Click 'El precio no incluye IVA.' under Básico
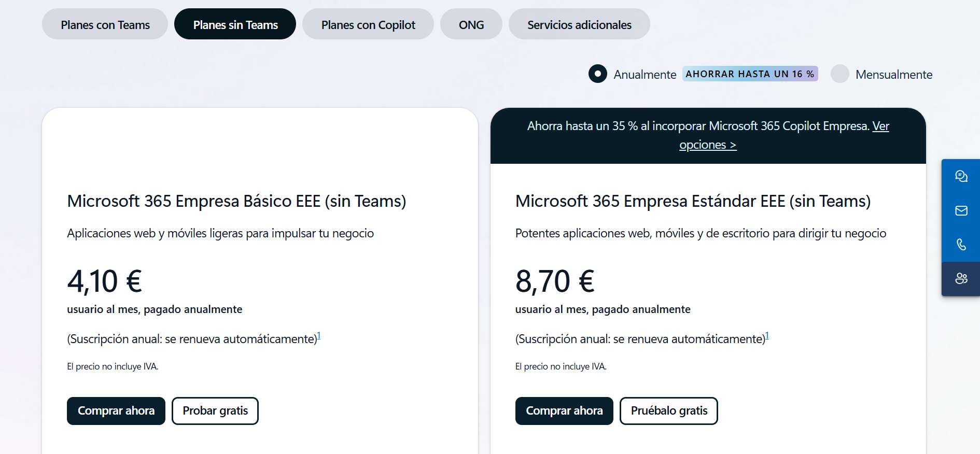Screen dimensions: 980x454 point(113,366)
